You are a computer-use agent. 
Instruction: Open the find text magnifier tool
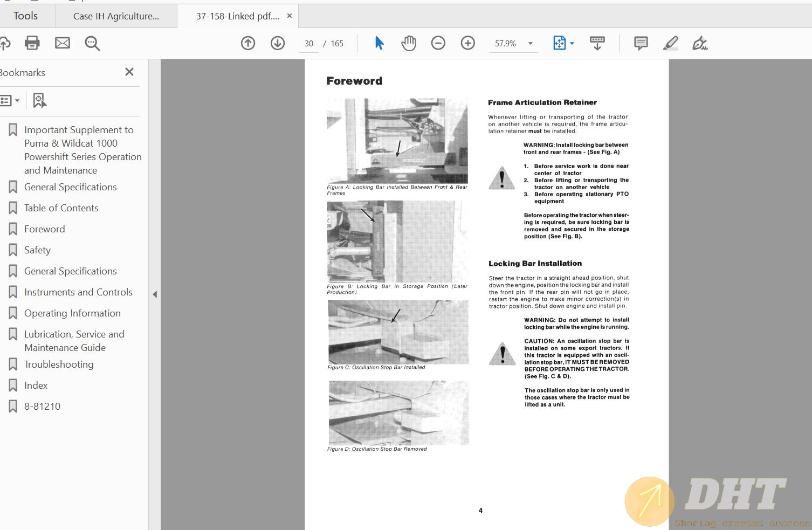pyautogui.click(x=92, y=43)
